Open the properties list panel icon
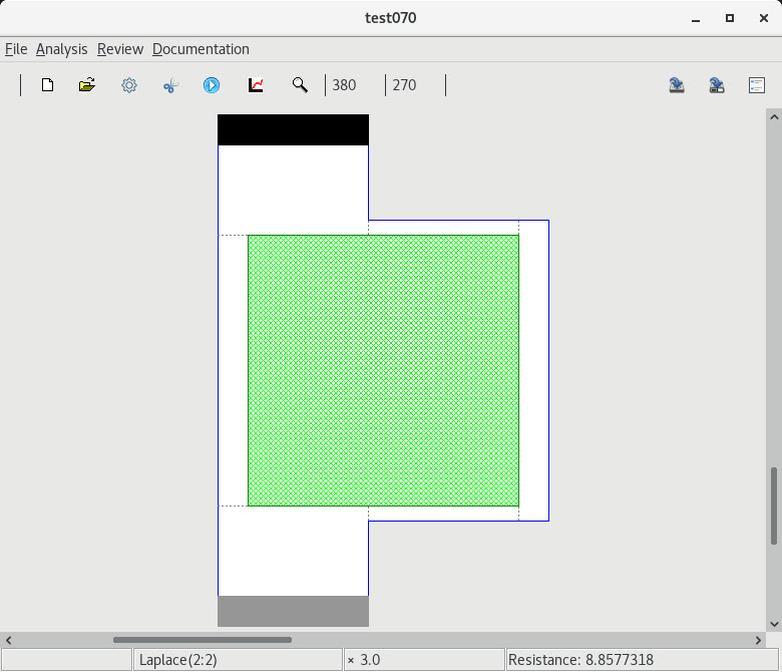 [x=757, y=85]
